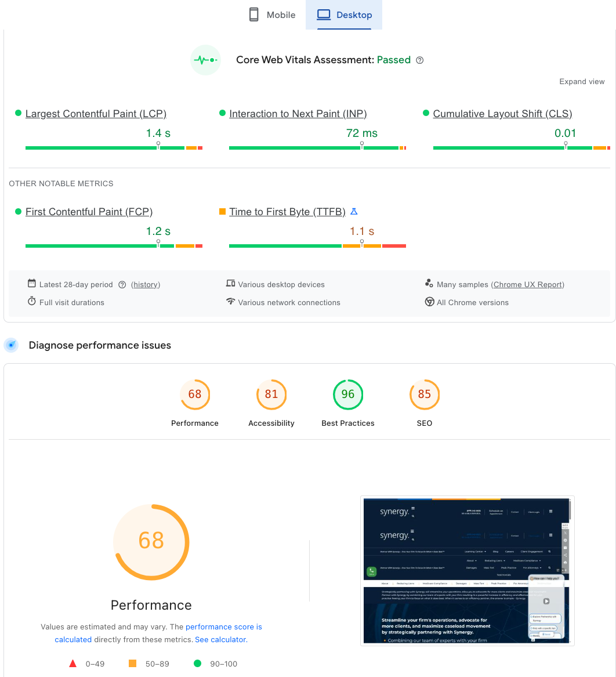Click the Synergy page screenshot thumbnail
This screenshot has height=677, width=616.
tap(467, 570)
